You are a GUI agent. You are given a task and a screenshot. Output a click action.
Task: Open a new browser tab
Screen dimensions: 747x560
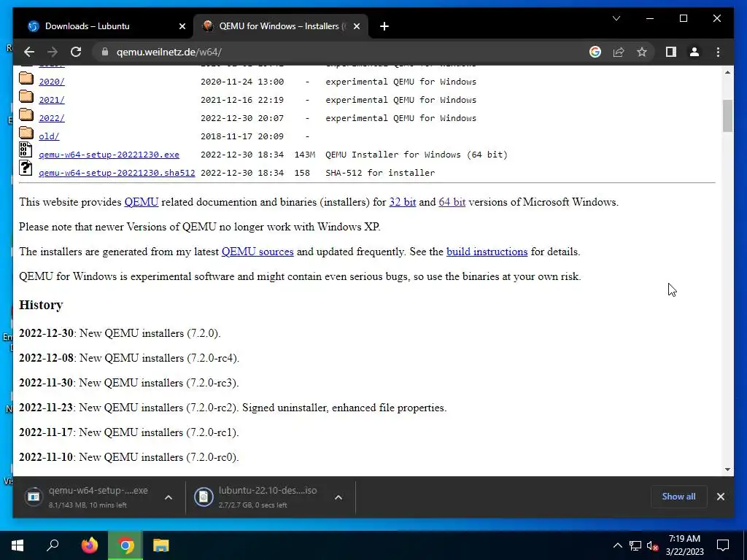pyautogui.click(x=384, y=26)
